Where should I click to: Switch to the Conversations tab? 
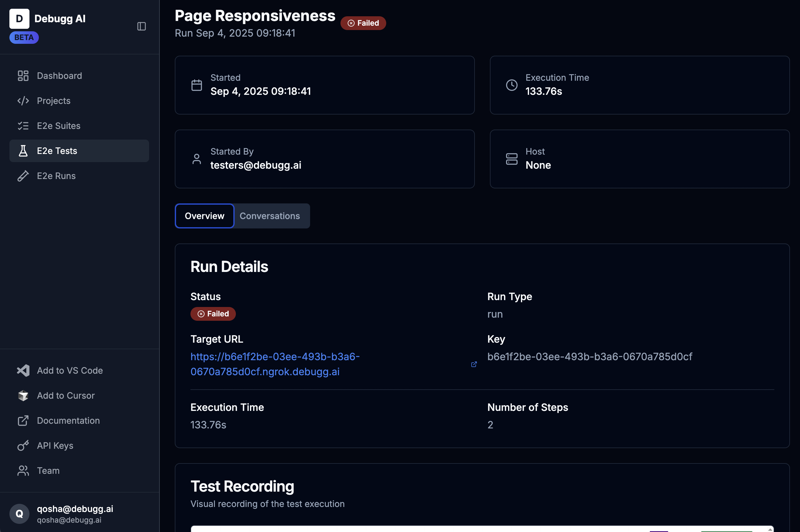pyautogui.click(x=270, y=216)
